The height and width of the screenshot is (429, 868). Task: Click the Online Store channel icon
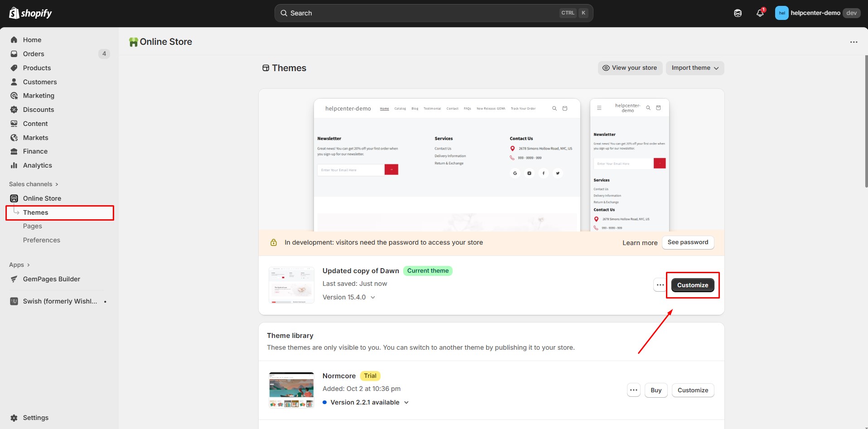[14, 198]
